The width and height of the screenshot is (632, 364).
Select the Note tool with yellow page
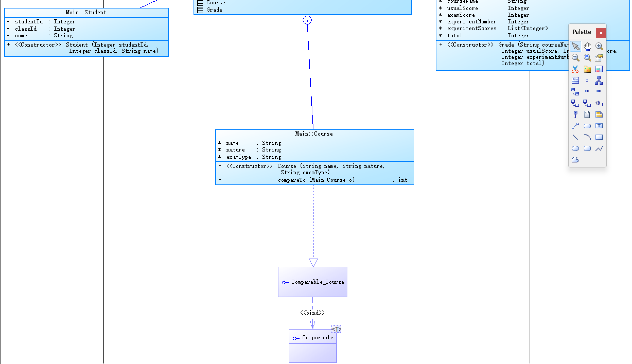pos(599,114)
